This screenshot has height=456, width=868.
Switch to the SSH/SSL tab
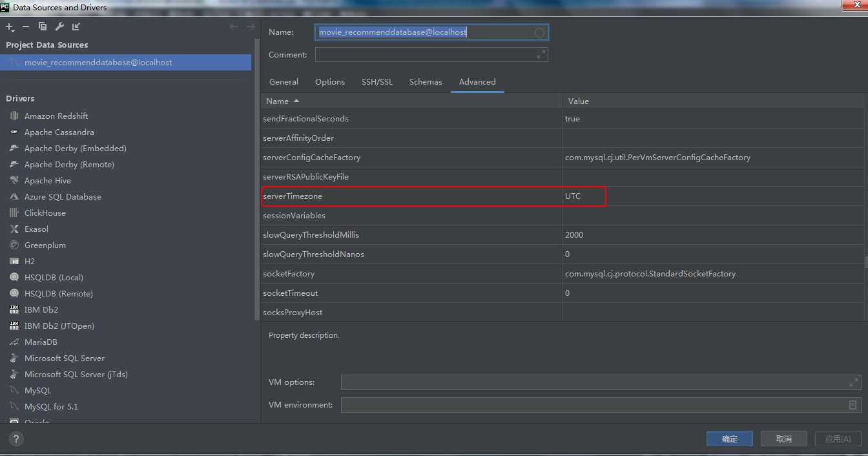[x=377, y=82]
